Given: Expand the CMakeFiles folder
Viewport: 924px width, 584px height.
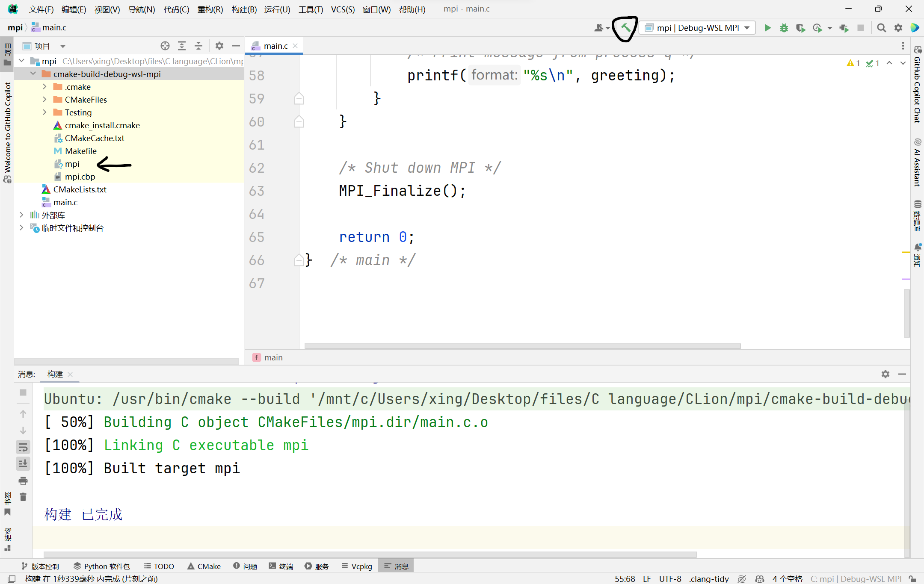Looking at the screenshot, I should (44, 100).
